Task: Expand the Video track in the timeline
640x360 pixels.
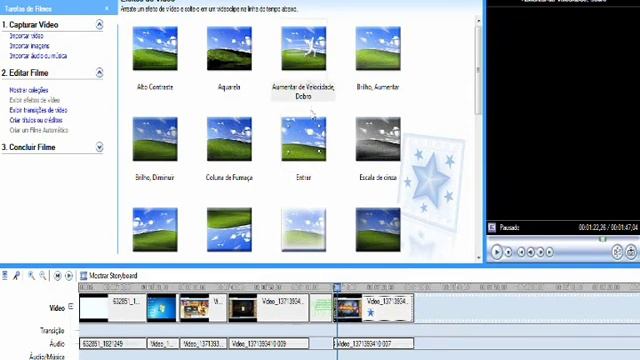Action: (x=71, y=306)
